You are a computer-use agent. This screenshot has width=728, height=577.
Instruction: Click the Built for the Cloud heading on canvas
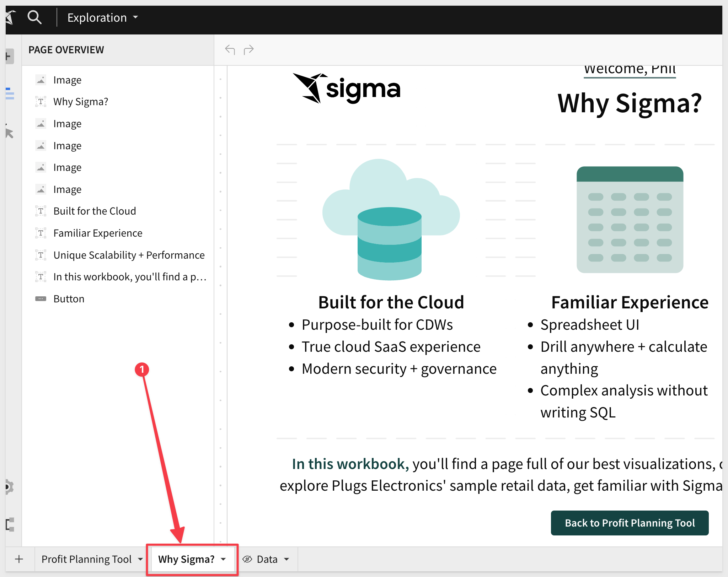(391, 302)
